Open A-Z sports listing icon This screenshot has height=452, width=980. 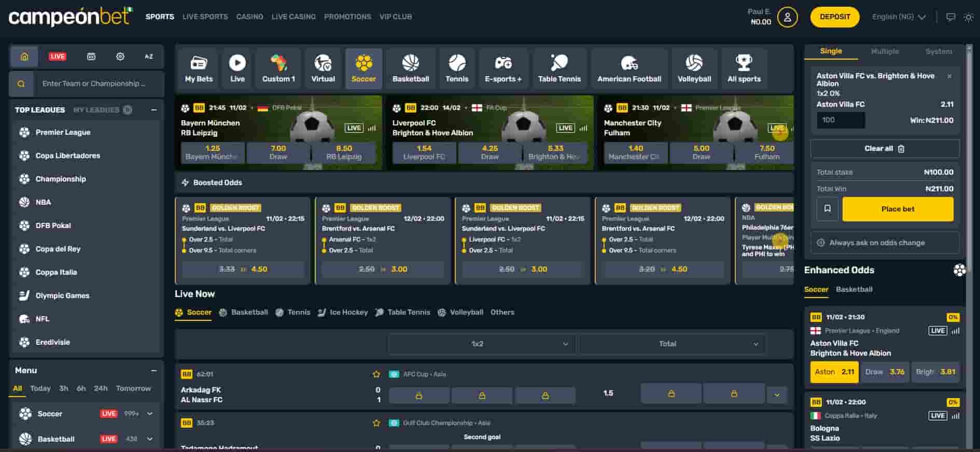pyautogui.click(x=149, y=56)
